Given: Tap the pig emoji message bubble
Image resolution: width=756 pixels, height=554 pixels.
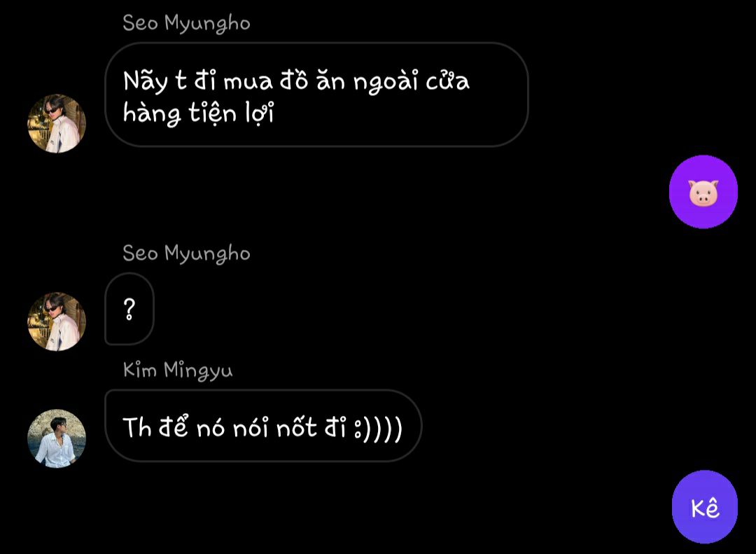Looking at the screenshot, I should coord(703,192).
